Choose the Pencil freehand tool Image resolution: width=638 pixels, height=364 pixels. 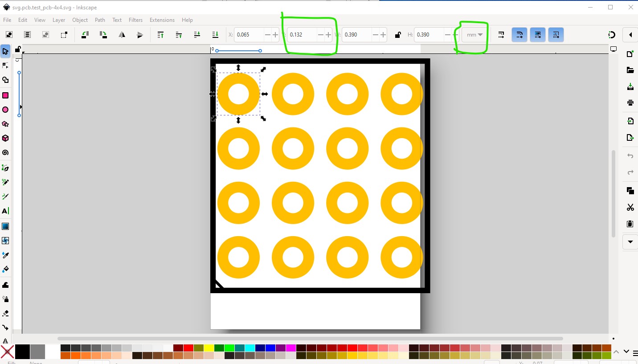pyautogui.click(x=5, y=182)
